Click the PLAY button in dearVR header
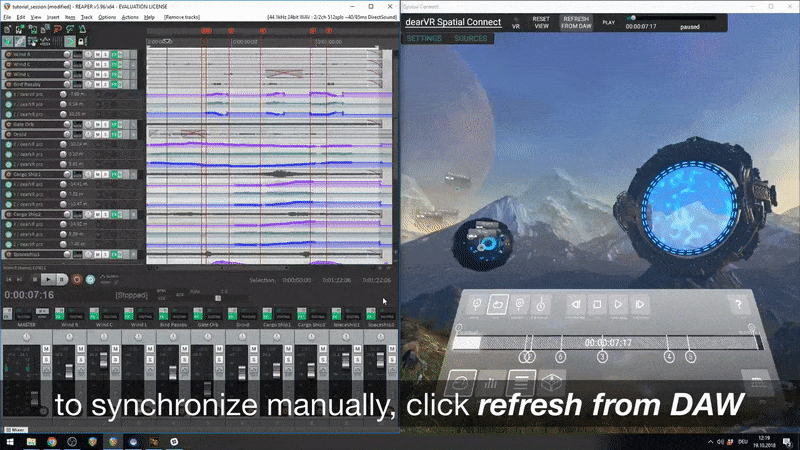The height and width of the screenshot is (450, 800). click(609, 22)
